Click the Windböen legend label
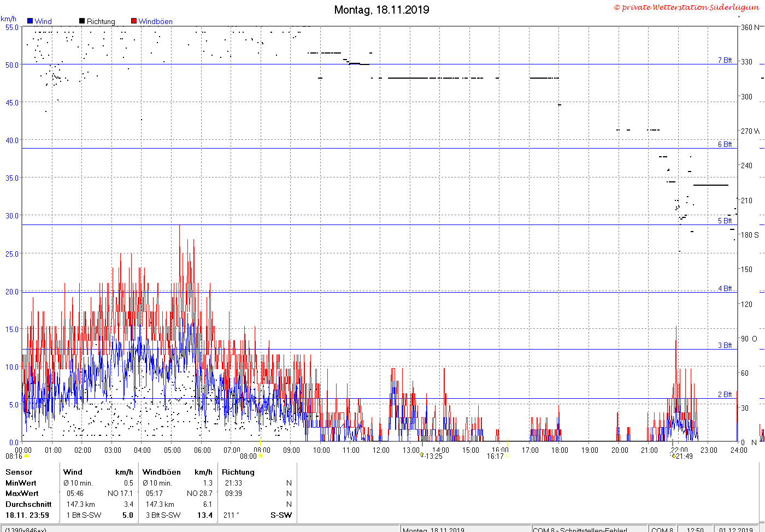The height and width of the screenshot is (532, 765). [155, 21]
